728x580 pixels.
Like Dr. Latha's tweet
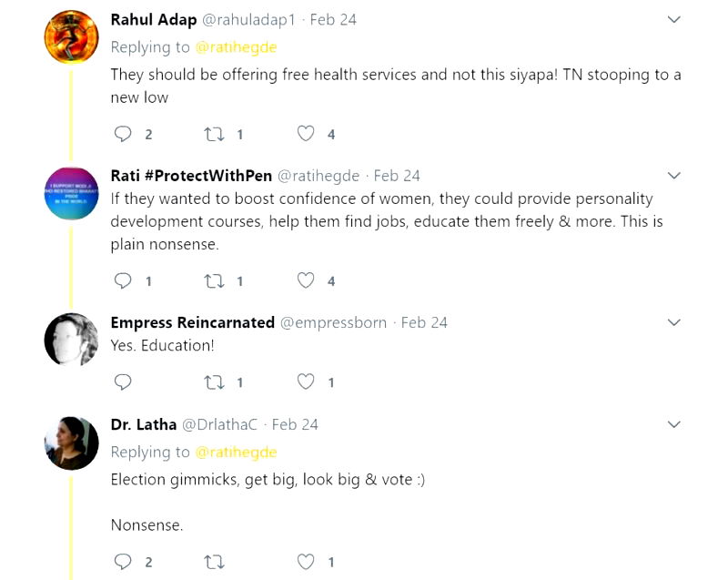[x=307, y=561]
